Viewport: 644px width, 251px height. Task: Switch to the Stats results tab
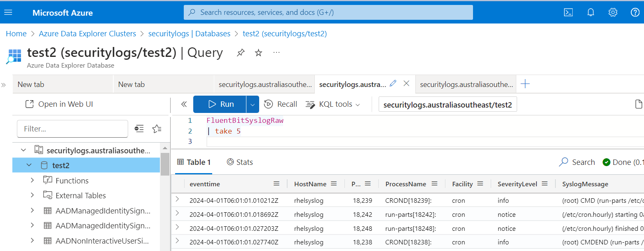coord(240,162)
